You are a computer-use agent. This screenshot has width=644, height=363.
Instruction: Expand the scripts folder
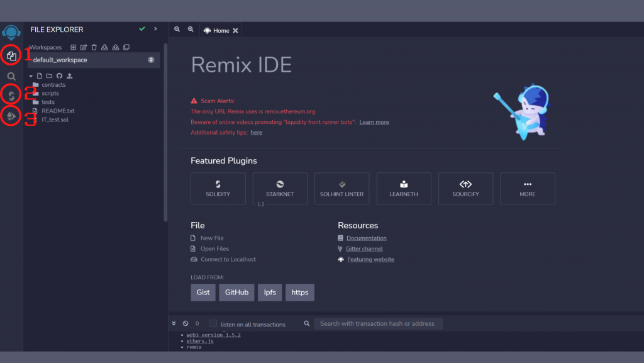coord(50,93)
